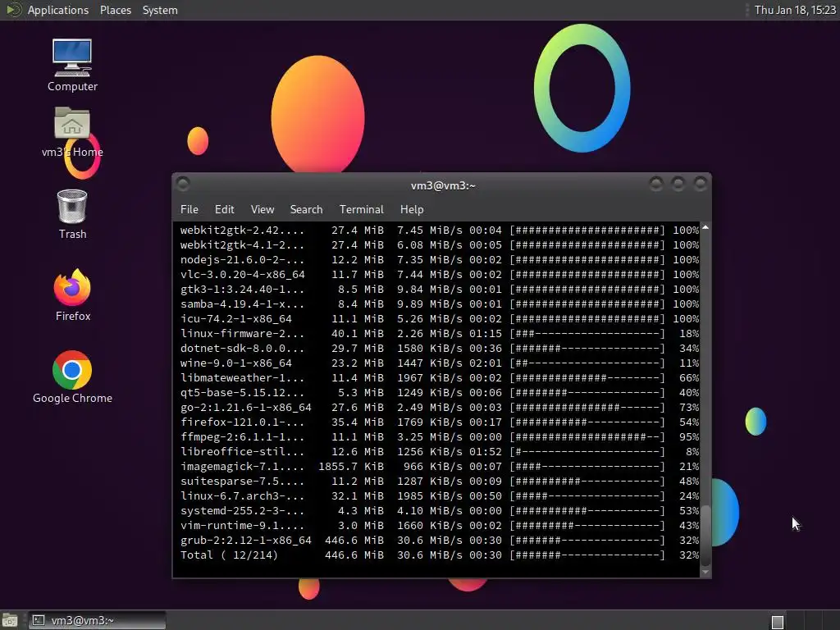
Task: Click the clock showing Thu Jan 18, 15:23
Action: [795, 10]
